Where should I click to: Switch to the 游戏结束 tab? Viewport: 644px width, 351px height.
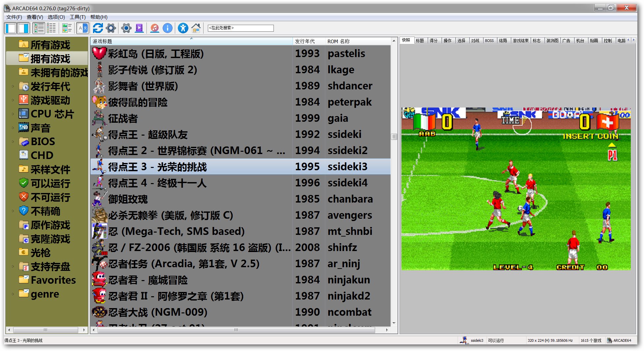521,41
